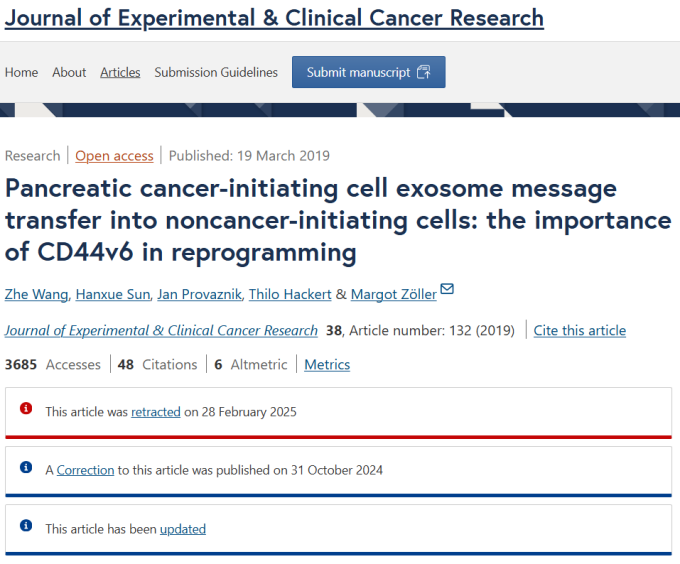Click the upload icon in Submit manuscript
Viewport: 680px width, 564px height.
(x=424, y=72)
